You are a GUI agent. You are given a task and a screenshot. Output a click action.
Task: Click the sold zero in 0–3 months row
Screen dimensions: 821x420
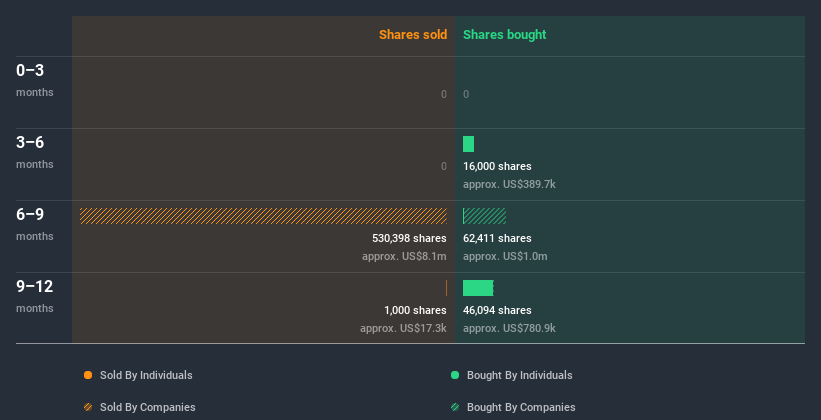[444, 94]
